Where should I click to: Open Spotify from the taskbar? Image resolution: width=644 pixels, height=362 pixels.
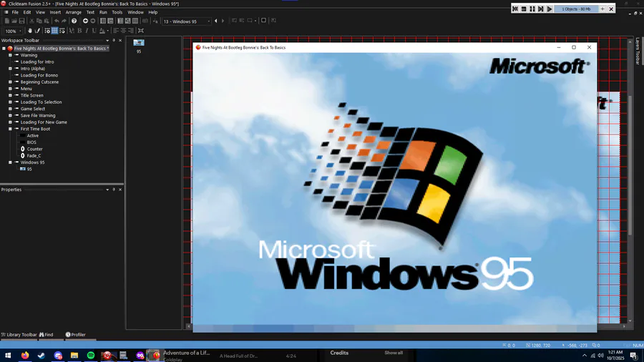[x=91, y=356]
